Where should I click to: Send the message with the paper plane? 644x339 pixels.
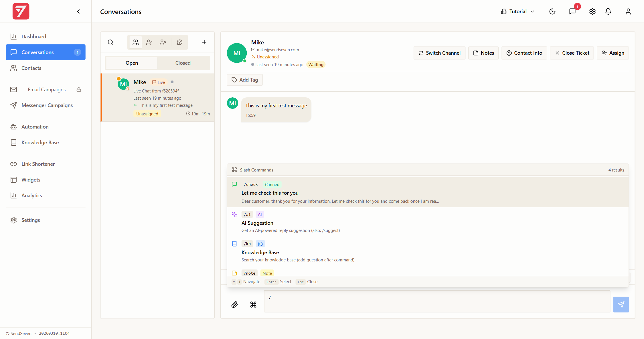point(621,305)
